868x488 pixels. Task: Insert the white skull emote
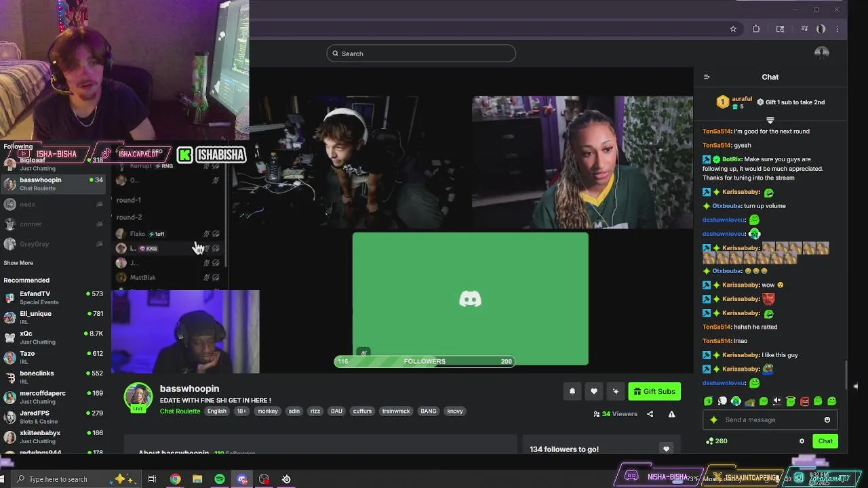722,401
